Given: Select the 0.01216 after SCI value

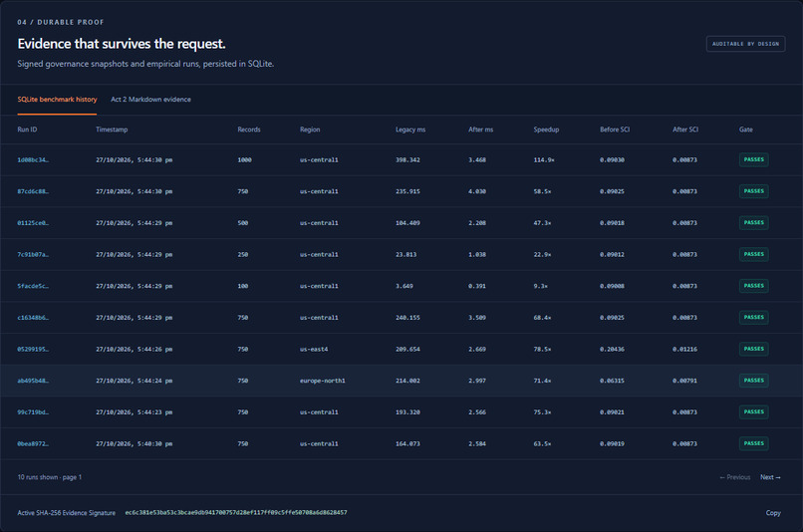Looking at the screenshot, I should tap(684, 350).
